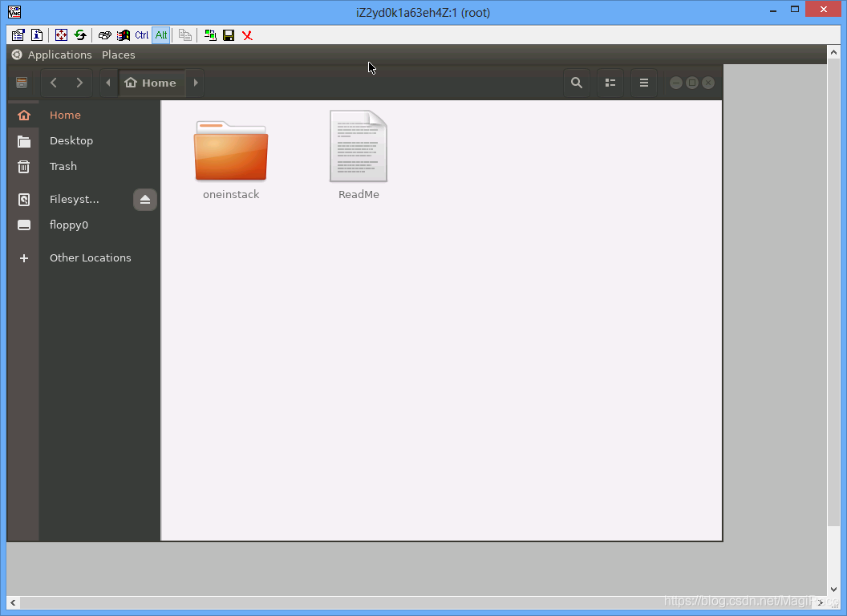Click VNC horizontal scrollbar left arrow
847x616 pixels.
[13, 602]
